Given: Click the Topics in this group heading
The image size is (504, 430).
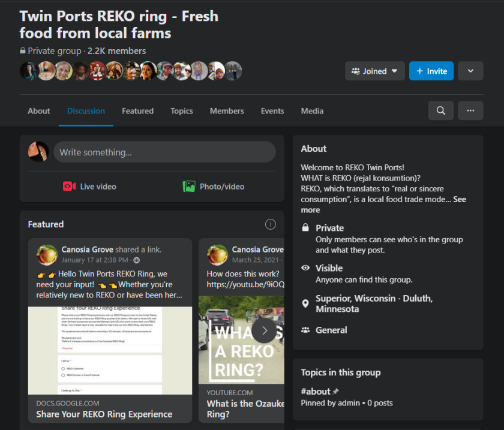Looking at the screenshot, I should (x=341, y=372).
